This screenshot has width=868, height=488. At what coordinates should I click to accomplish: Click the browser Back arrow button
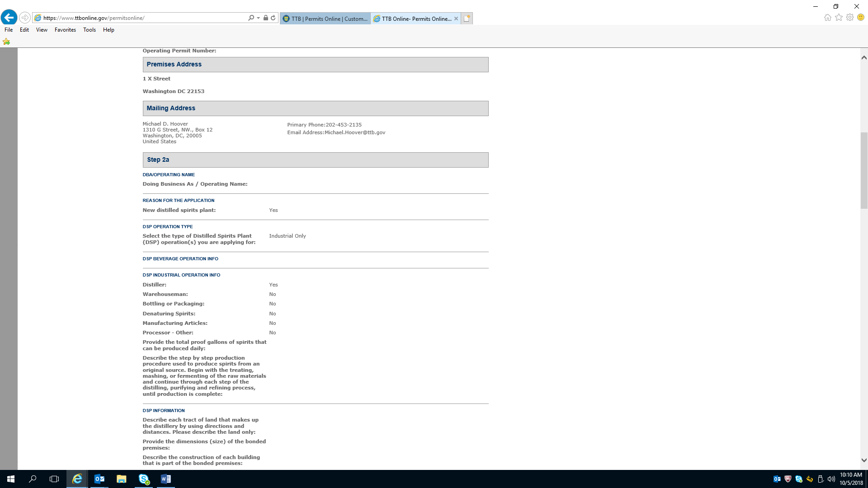9,18
